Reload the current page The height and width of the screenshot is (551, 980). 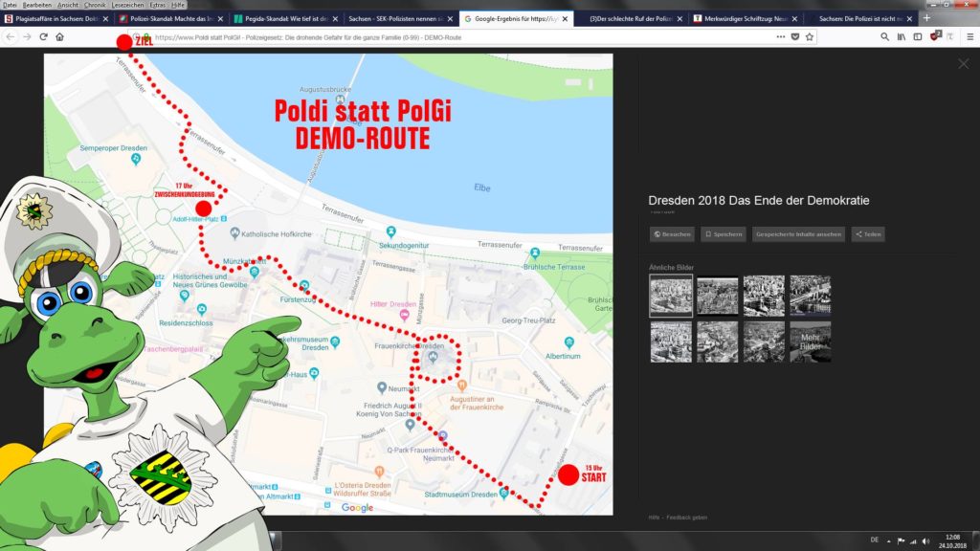click(44, 37)
